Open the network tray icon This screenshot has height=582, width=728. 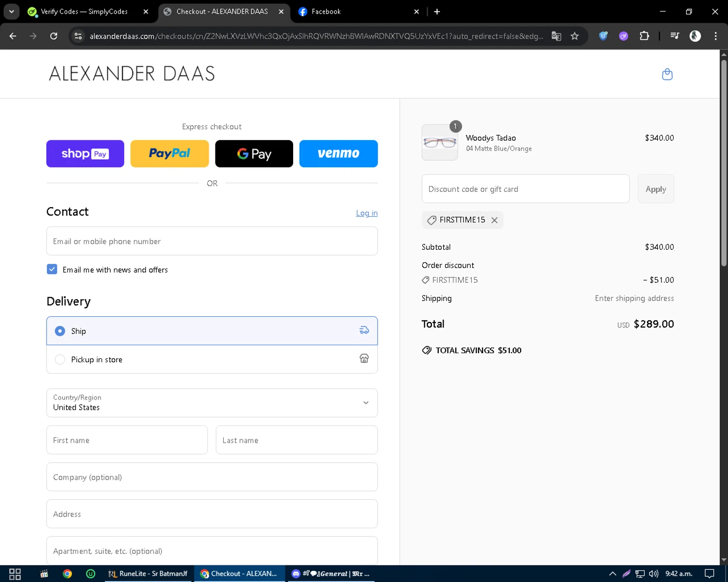[x=640, y=574]
